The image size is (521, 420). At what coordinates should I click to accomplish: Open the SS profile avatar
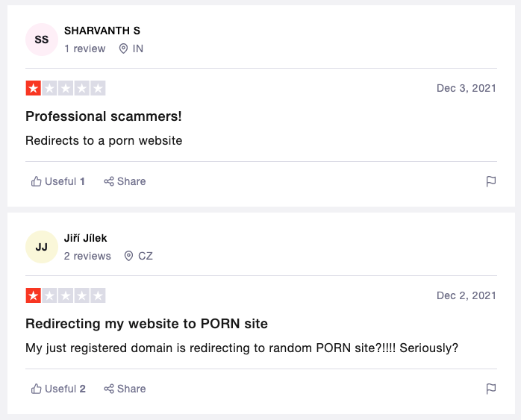click(42, 40)
